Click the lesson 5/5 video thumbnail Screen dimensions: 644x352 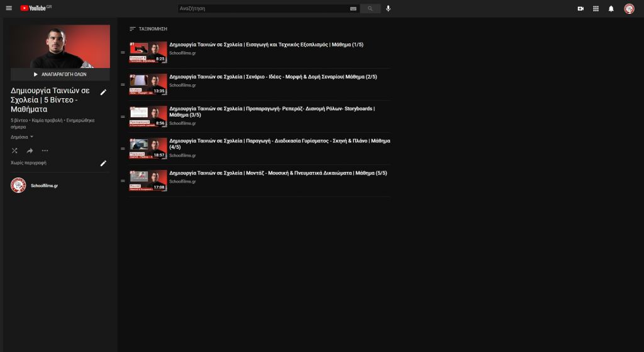[148, 180]
